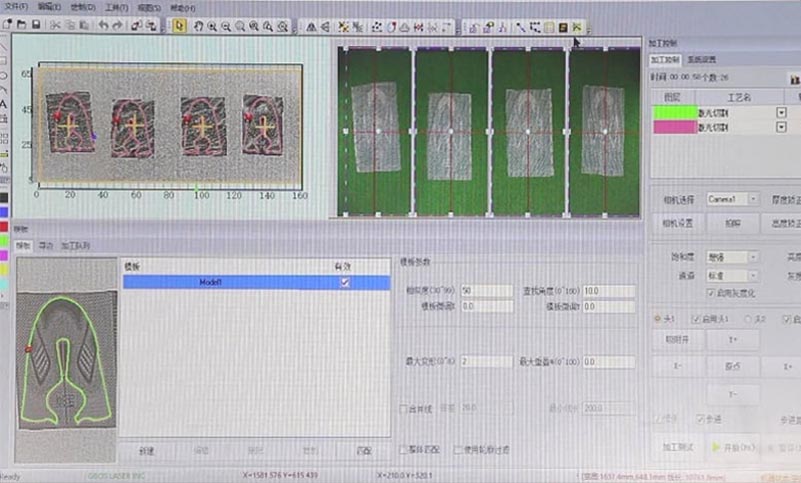Open the Camera1 selection dropdown
Viewport: 801px width, 483px height.
[x=753, y=199]
